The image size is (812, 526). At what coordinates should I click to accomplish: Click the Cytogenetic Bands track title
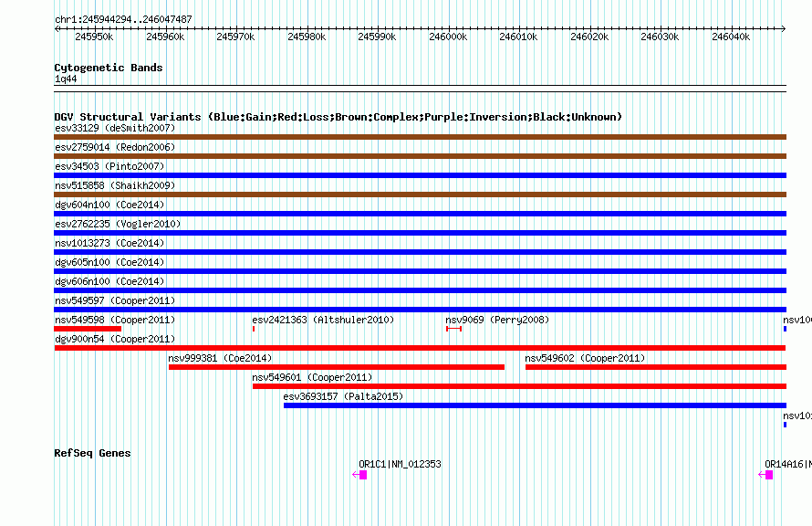click(109, 68)
